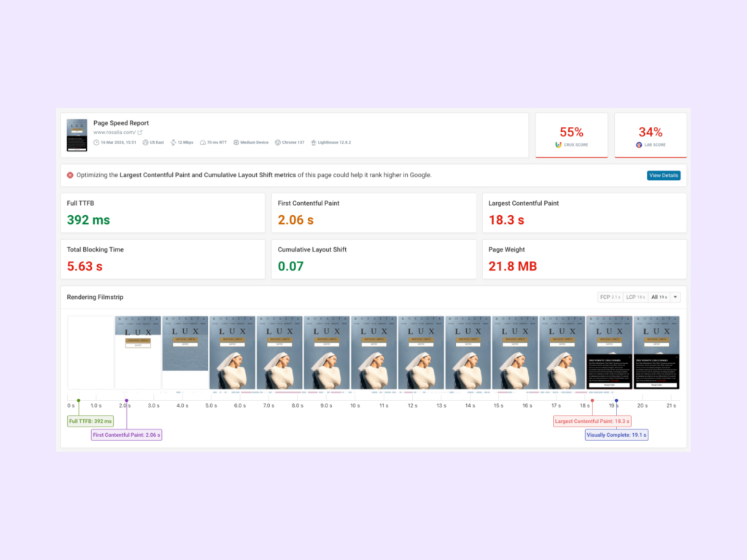This screenshot has height=560, width=747.
Task: Open the page screenshot thumbnail in the report header
Action: [77, 135]
